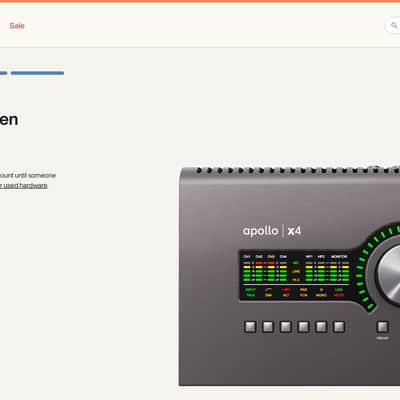This screenshot has width=400, height=400.
Task: Click the search magnifier icon
Action: pos(394,25)
